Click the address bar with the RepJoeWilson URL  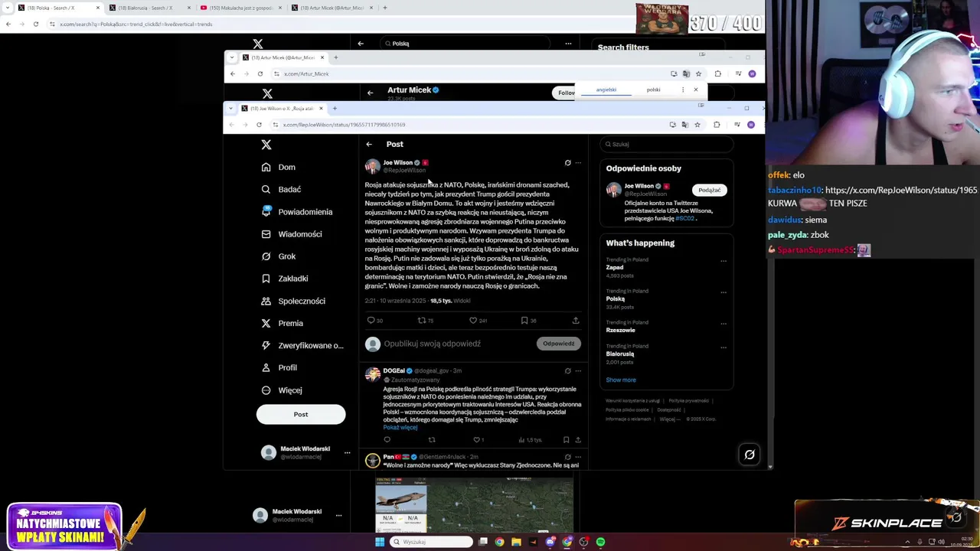tap(467, 125)
